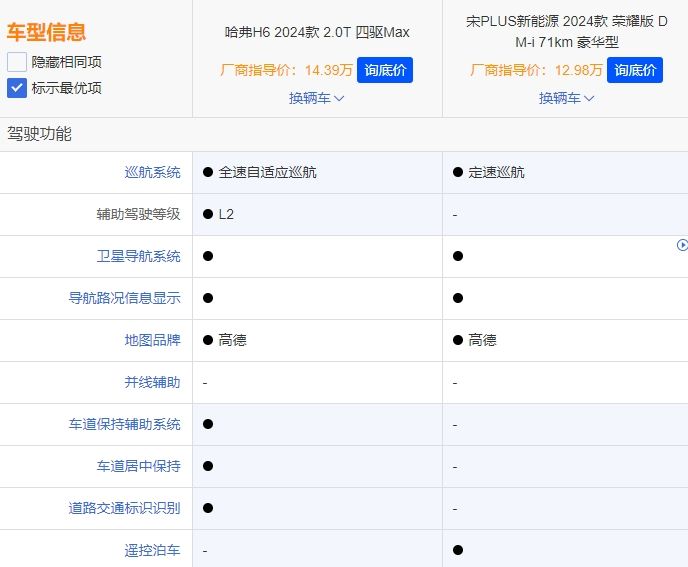
Task: Open the 导航路况信息显示 link
Action: pyautogui.click(x=124, y=298)
